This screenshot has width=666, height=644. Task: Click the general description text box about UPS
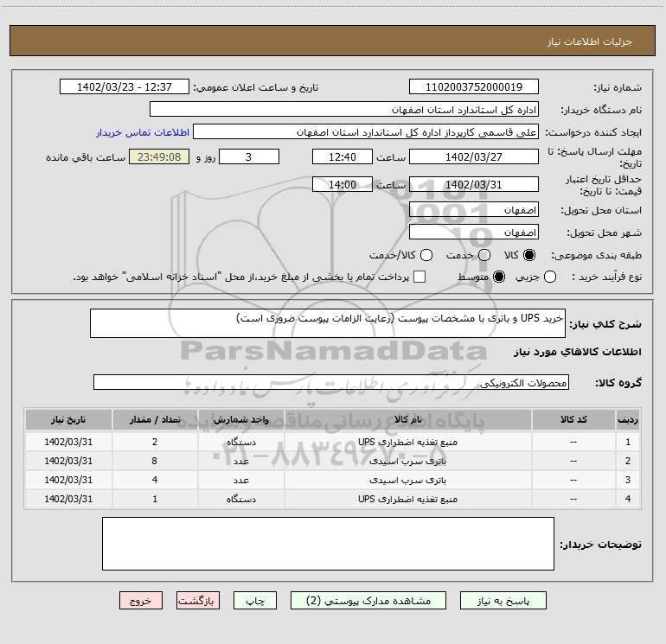click(328, 323)
